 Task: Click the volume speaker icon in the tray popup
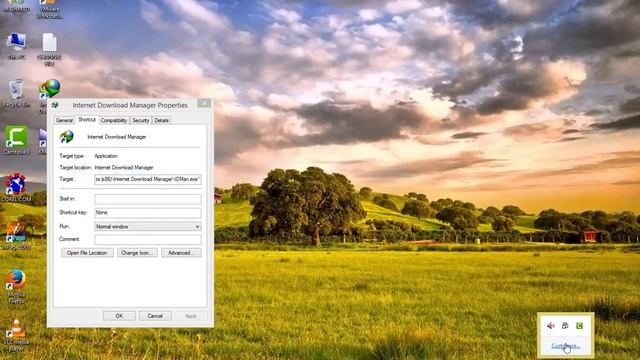(551, 326)
